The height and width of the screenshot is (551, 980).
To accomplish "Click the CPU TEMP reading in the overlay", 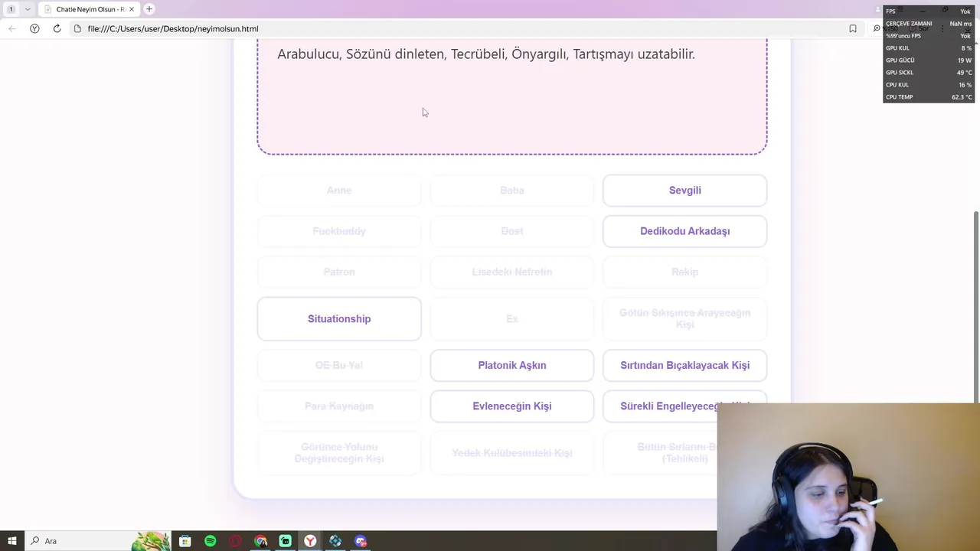I will [x=928, y=97].
